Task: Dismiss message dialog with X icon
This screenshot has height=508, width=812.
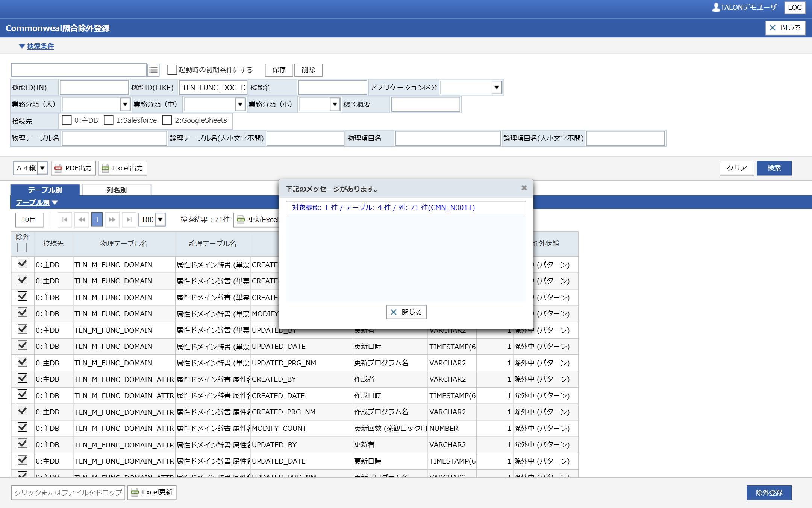Action: [x=524, y=188]
